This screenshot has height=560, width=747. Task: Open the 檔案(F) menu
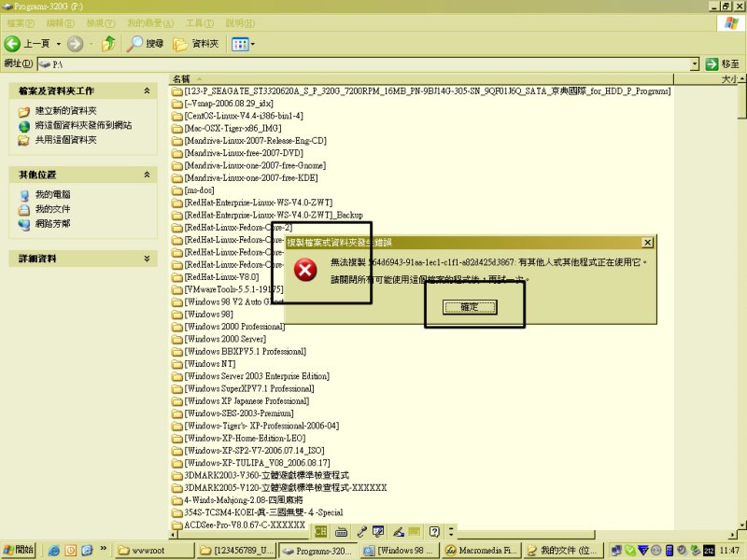pos(21,22)
